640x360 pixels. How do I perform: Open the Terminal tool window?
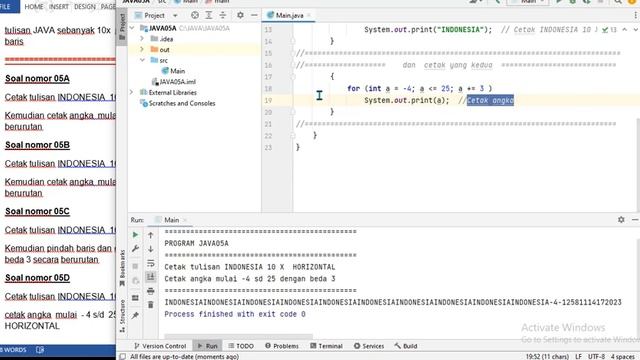326,346
